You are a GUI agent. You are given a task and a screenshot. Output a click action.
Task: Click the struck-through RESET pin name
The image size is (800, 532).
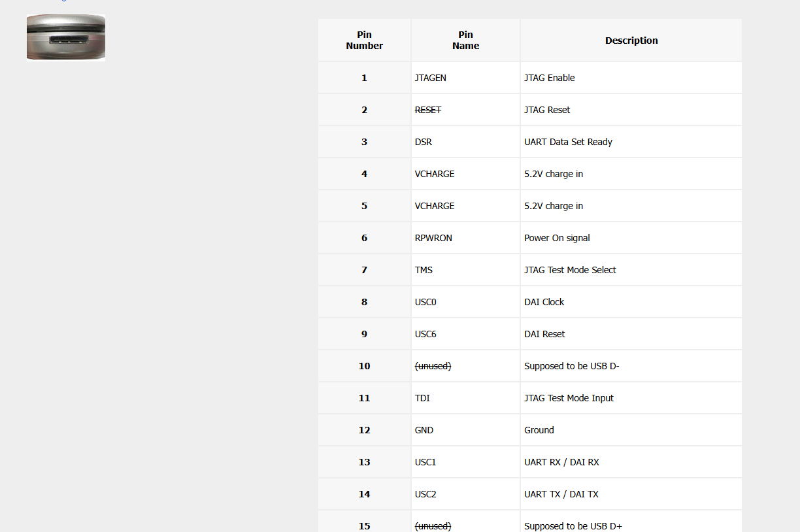(428, 110)
